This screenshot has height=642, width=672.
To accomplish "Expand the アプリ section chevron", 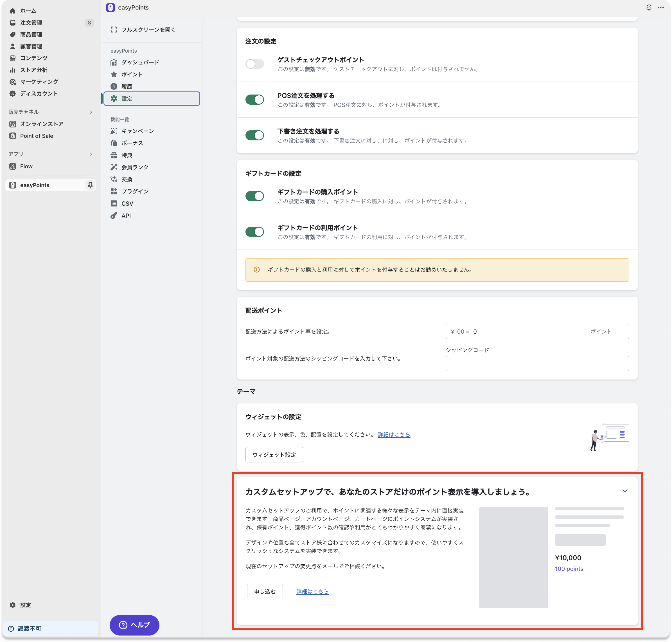I will click(x=91, y=154).
